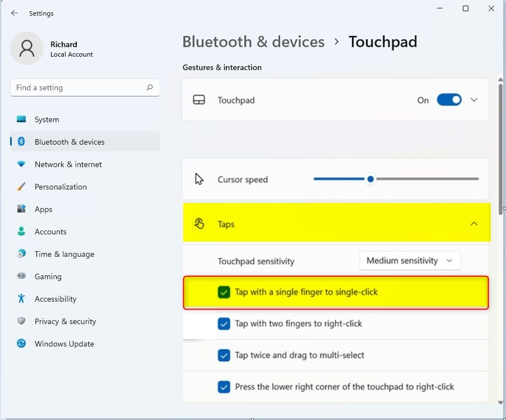This screenshot has width=506, height=420.
Task: Click the Bluetooth & devices breadcrumb link
Action: point(253,41)
